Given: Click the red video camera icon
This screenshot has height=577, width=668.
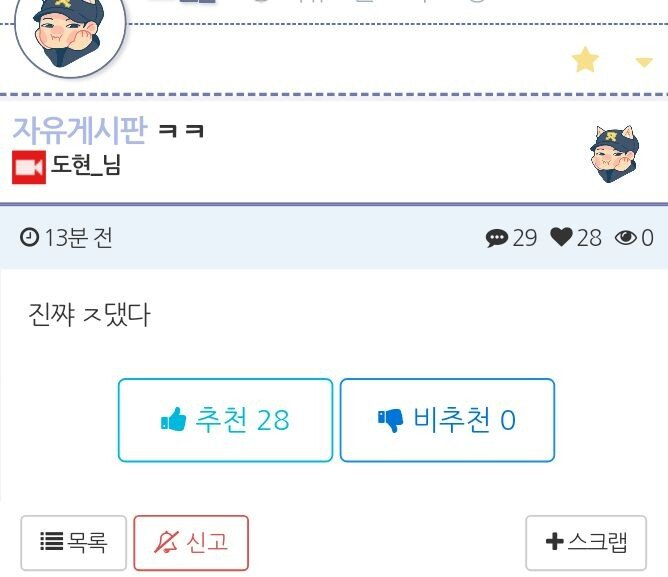Looking at the screenshot, I should (29, 167).
